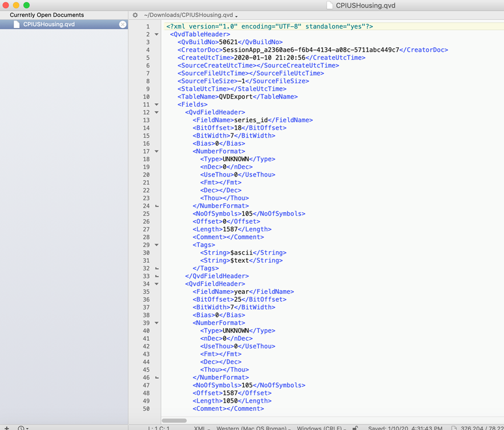Open the gear menu above the editor
The image size is (504, 430).
pyautogui.click(x=135, y=15)
